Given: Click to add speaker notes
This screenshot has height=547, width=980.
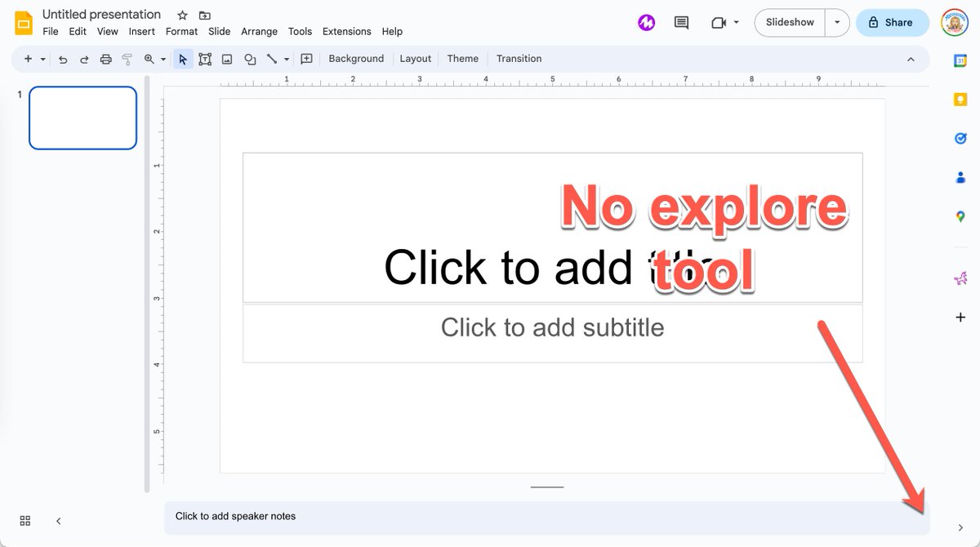Looking at the screenshot, I should point(546,518).
